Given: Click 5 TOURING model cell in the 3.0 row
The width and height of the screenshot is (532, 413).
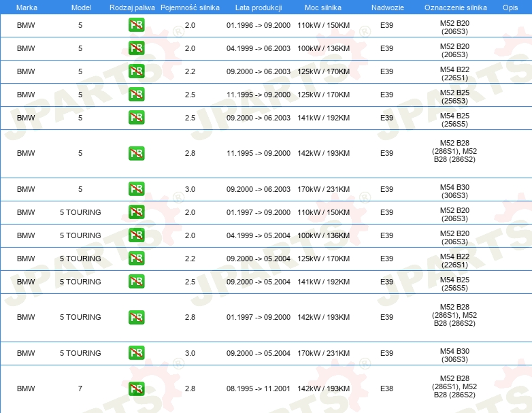Looking at the screenshot, I should 80,353.
